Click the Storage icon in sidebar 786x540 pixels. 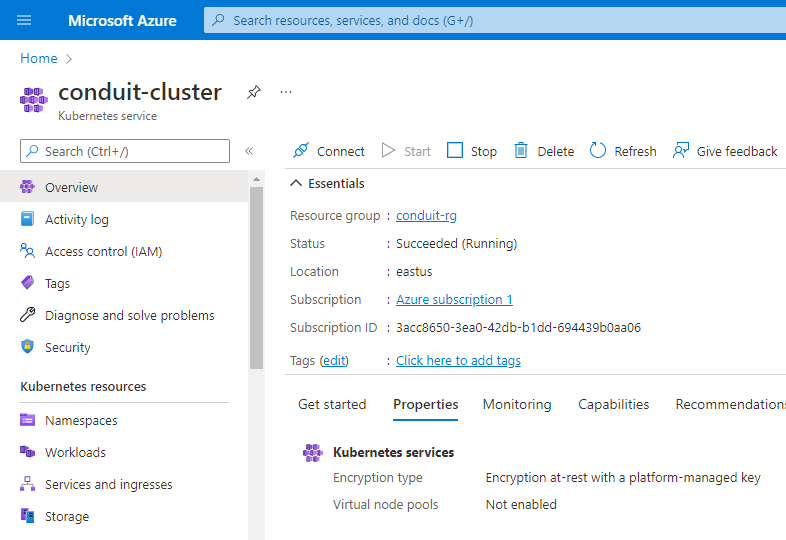[x=28, y=515]
